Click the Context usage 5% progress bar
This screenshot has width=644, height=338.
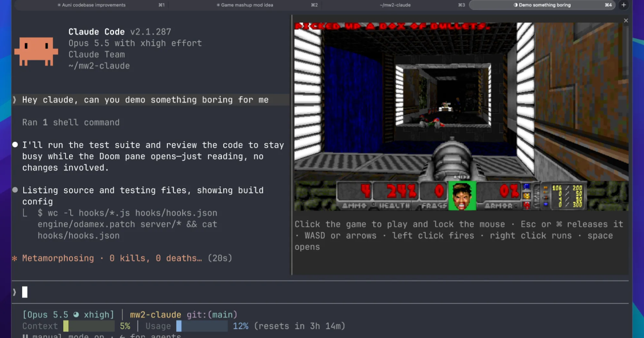[x=89, y=326]
